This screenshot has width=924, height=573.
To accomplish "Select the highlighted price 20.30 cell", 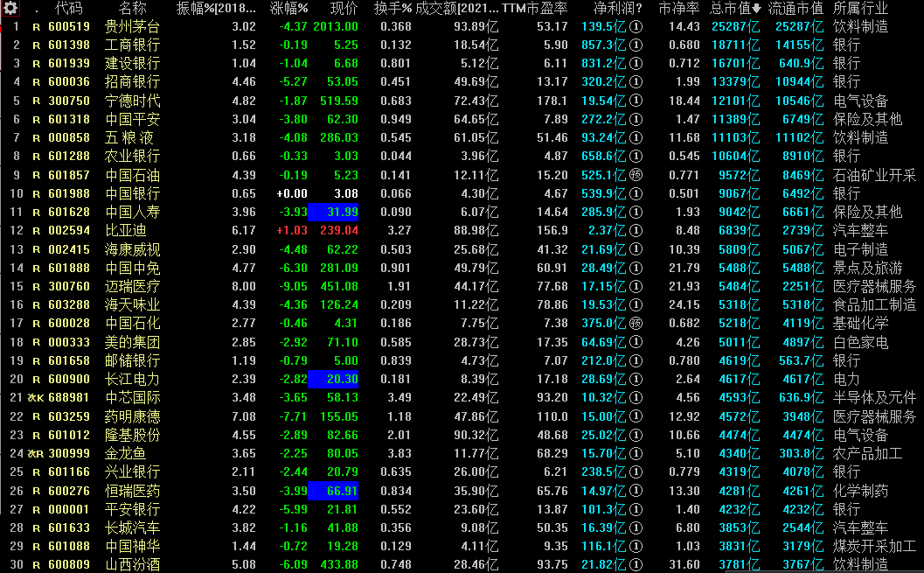I will 333,379.
